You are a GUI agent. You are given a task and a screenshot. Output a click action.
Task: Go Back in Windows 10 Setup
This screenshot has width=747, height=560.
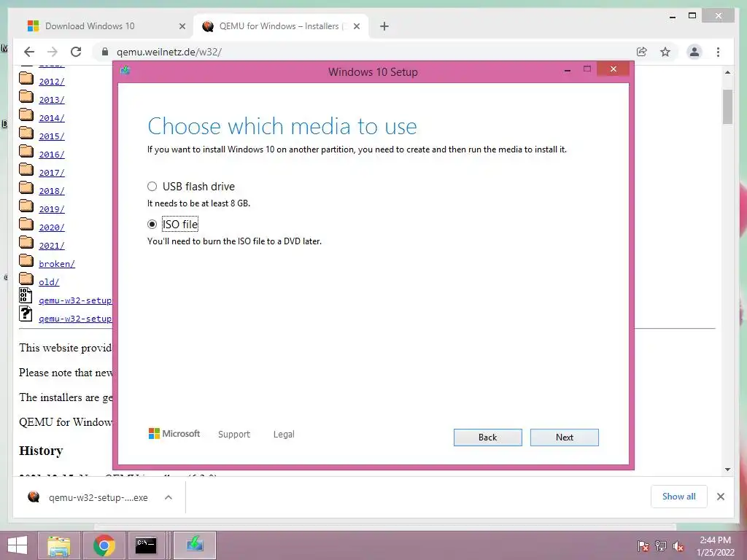click(487, 437)
